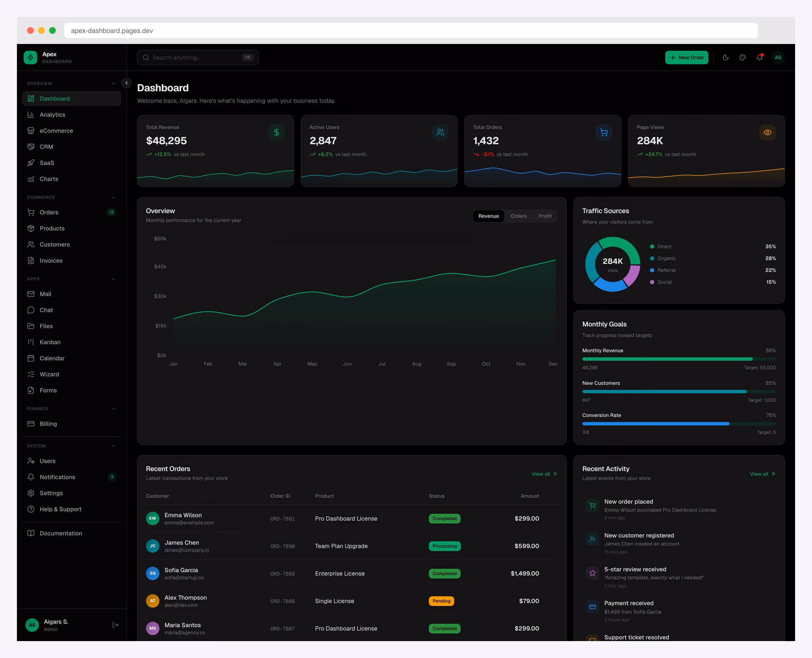
Task: Open the Files app
Action: tap(71, 326)
